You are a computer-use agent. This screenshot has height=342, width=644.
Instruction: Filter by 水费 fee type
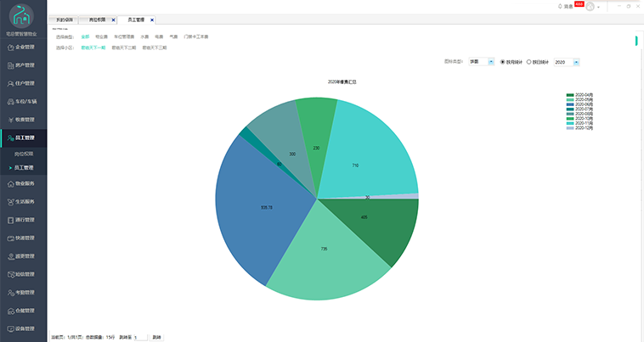pos(144,37)
